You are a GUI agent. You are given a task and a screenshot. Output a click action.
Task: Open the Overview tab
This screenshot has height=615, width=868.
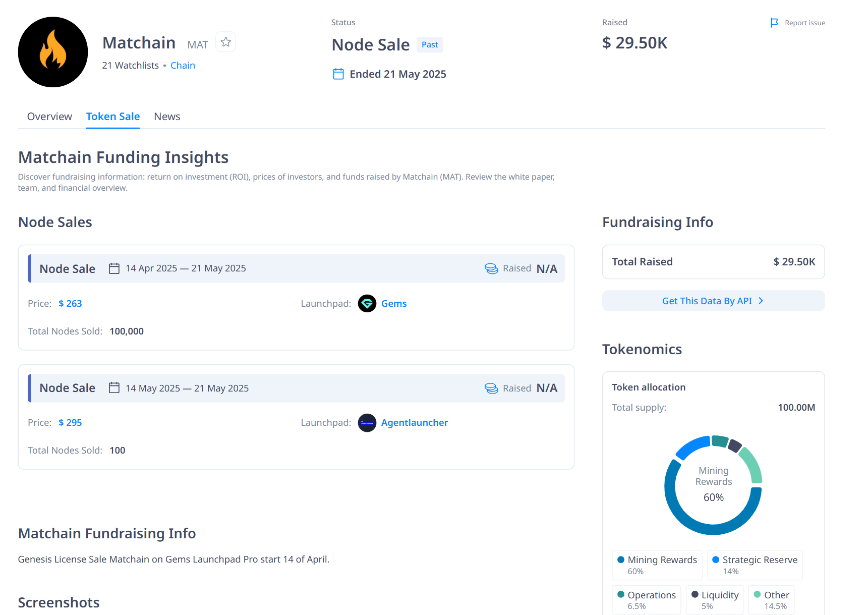[x=49, y=117]
